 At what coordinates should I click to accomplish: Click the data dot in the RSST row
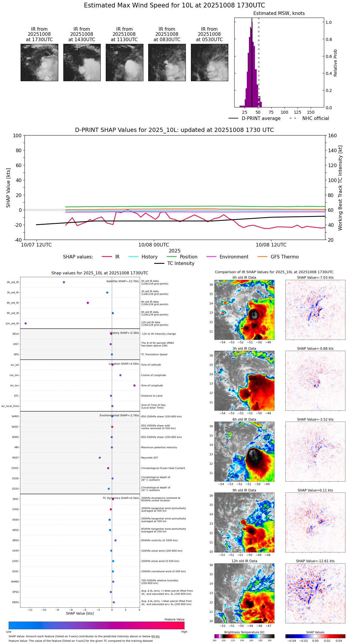(x=100, y=458)
